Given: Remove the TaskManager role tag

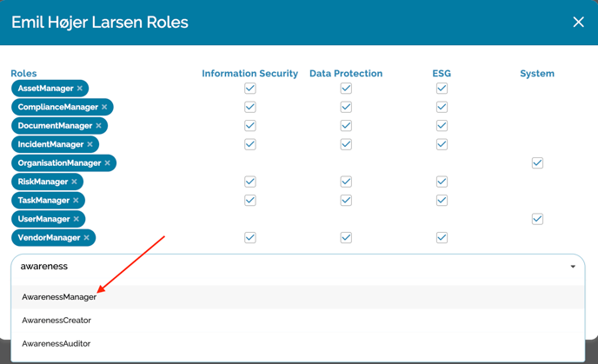Looking at the screenshot, I should 76,201.
